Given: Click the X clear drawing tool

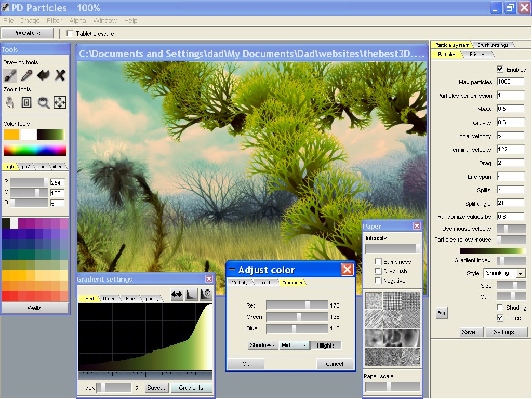Looking at the screenshot, I should 60,75.
